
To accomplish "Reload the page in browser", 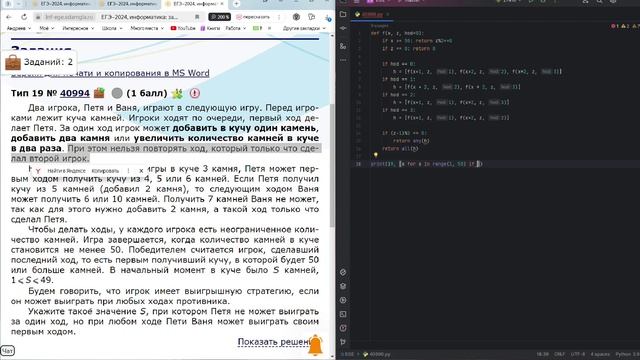I will 24,17.
